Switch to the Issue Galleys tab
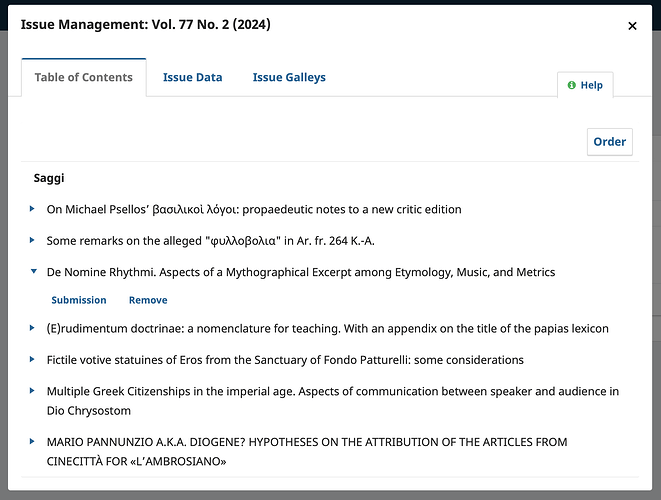Image resolution: width=661 pixels, height=500 pixels. pyautogui.click(x=288, y=77)
